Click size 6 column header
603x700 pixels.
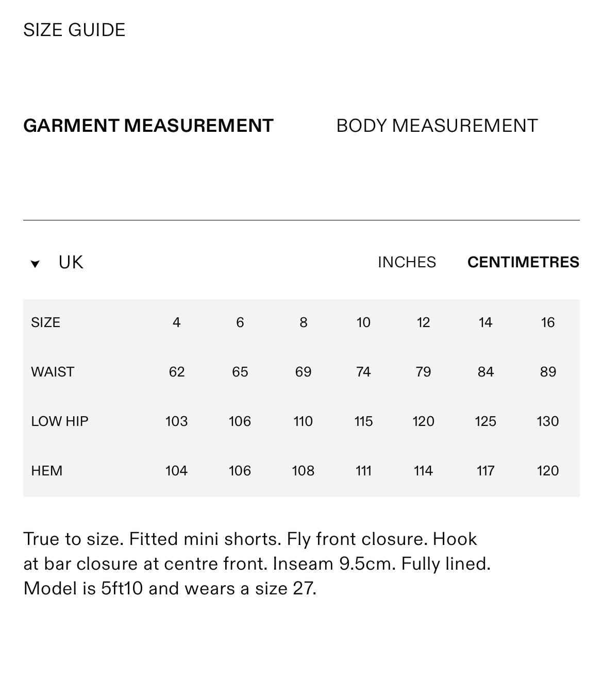coord(240,322)
